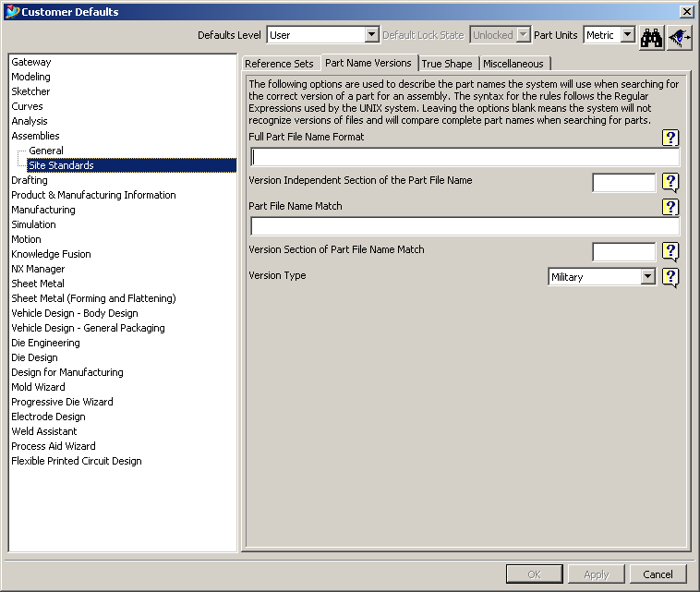Select Progressive Die Wizard category
This screenshot has width=700, height=592.
pos(62,402)
